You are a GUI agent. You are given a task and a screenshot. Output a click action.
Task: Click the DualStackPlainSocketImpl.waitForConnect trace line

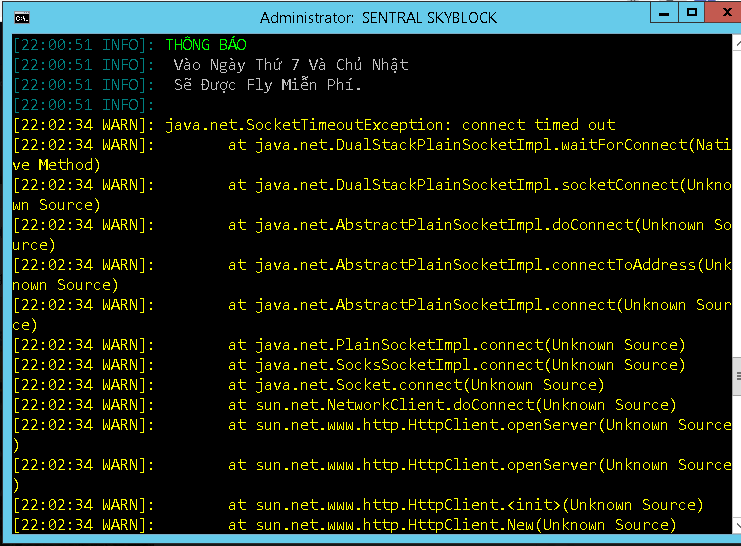[x=478, y=145]
